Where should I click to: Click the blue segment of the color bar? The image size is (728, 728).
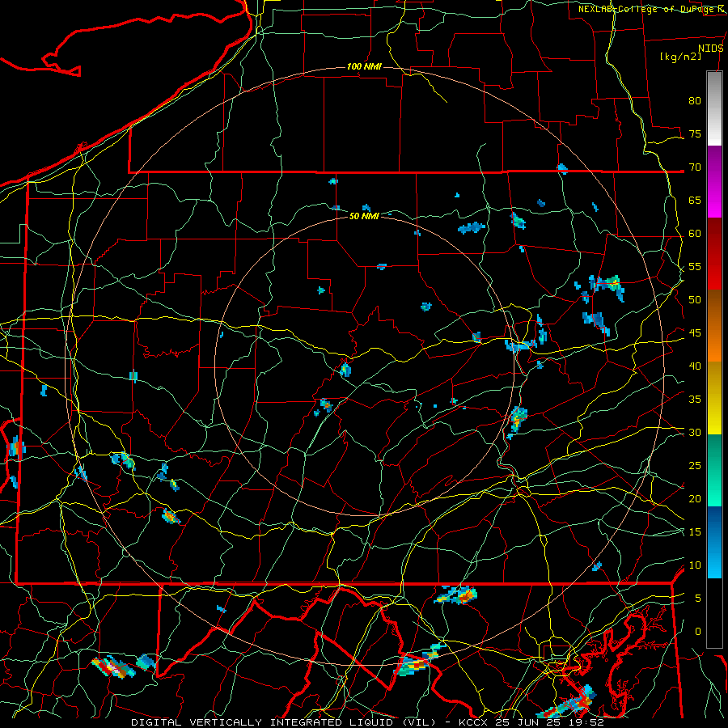[x=714, y=542]
